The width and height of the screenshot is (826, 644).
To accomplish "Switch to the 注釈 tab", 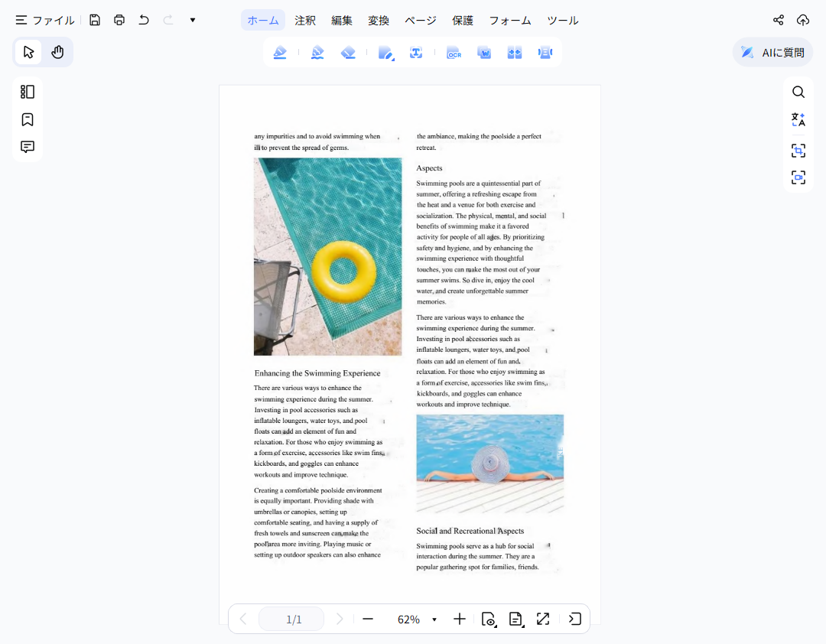I will click(x=305, y=20).
